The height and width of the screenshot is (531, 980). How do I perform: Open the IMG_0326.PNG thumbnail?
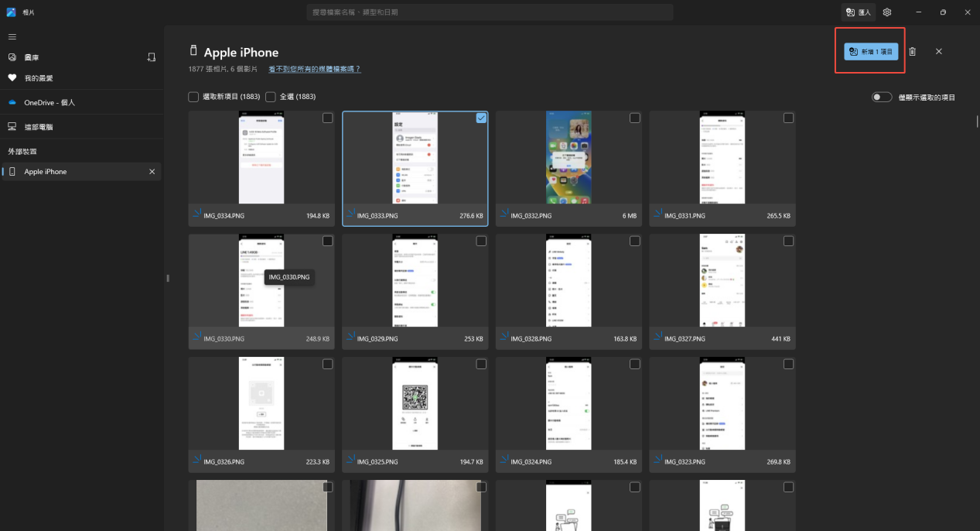point(261,403)
